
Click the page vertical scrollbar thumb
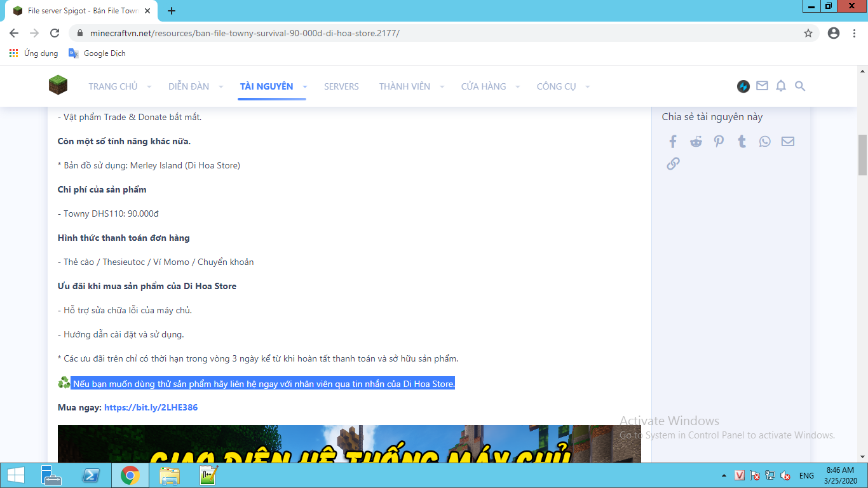(x=862, y=154)
